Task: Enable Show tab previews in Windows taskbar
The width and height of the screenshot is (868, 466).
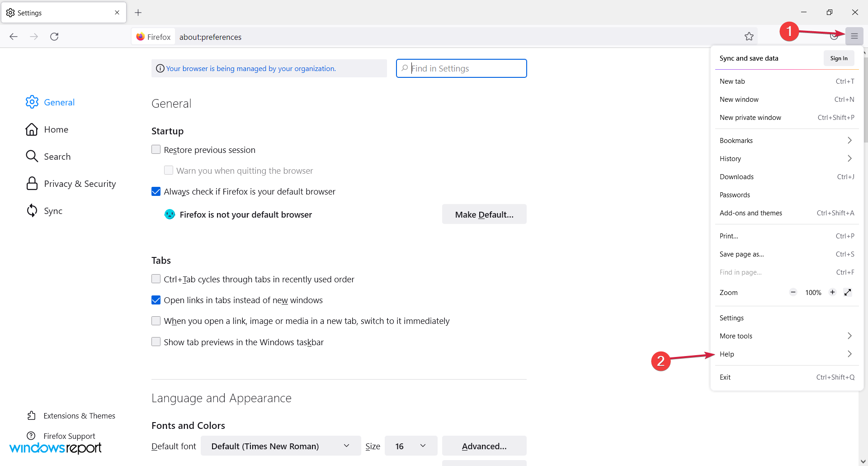Action: (x=156, y=342)
